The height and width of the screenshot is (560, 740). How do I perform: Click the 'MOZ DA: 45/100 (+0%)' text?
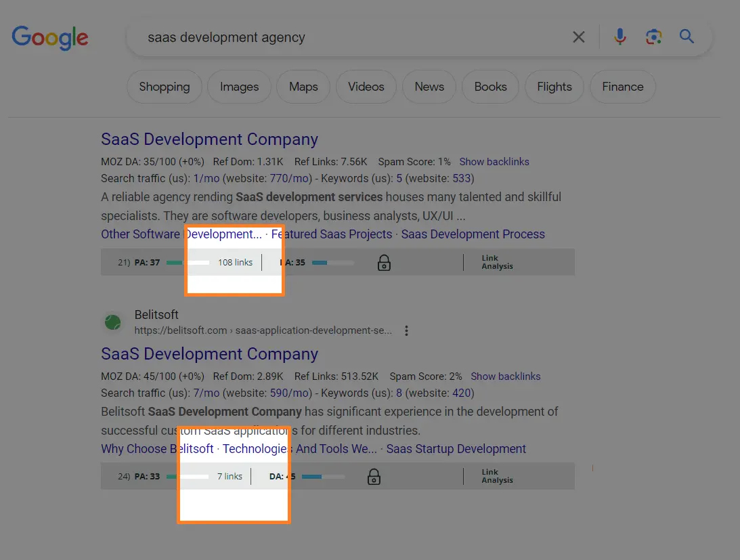point(152,376)
